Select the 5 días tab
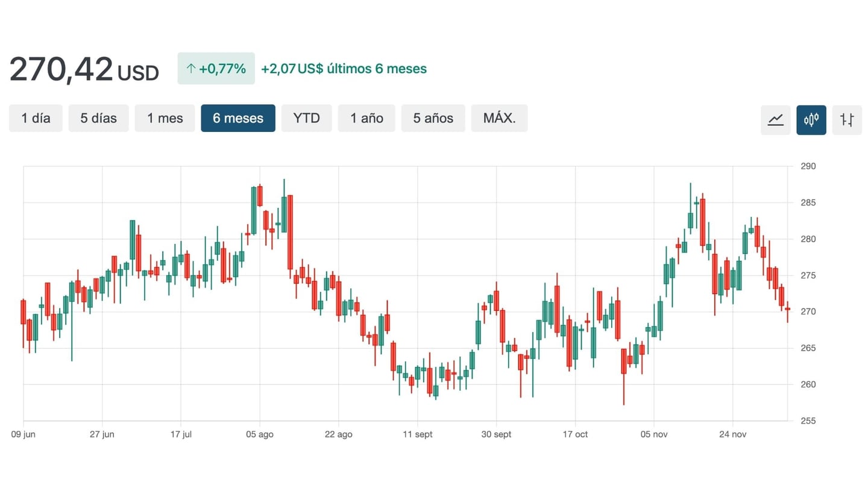This screenshot has height=488, width=868. point(98,118)
